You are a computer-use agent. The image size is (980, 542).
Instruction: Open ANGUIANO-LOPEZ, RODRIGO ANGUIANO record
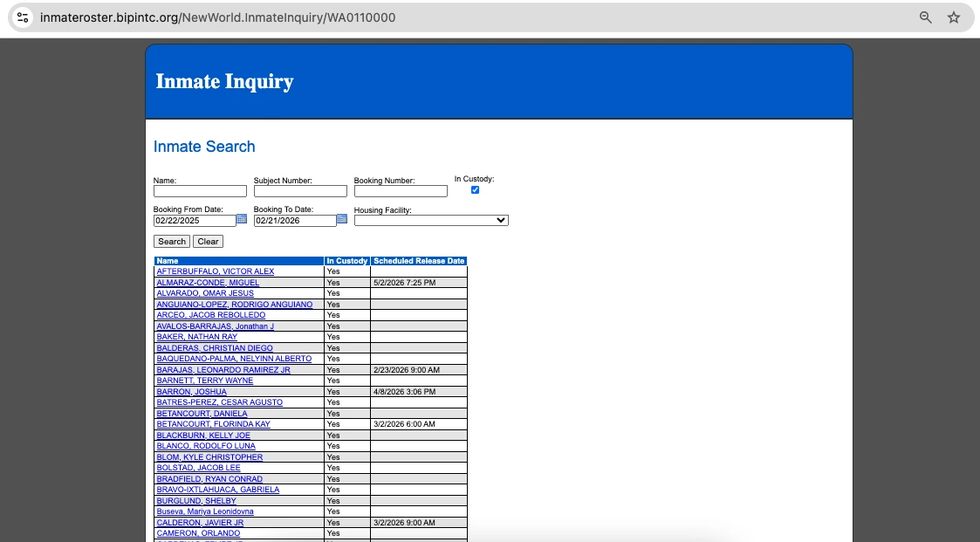click(x=235, y=305)
